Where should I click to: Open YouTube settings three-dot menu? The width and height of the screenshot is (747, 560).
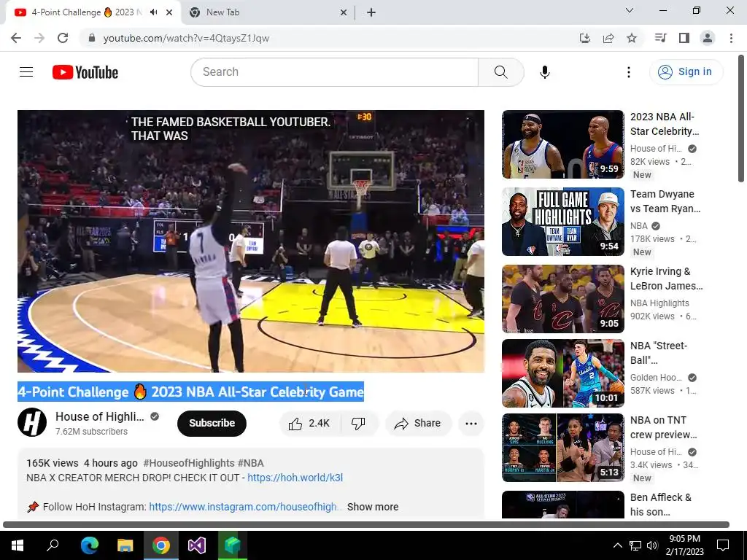pos(629,72)
